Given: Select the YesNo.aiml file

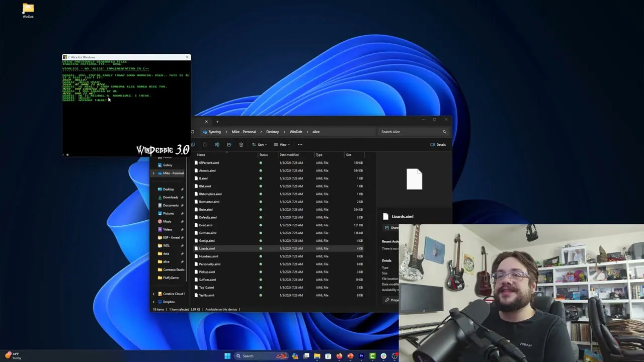Looking at the screenshot, I should point(279,295).
